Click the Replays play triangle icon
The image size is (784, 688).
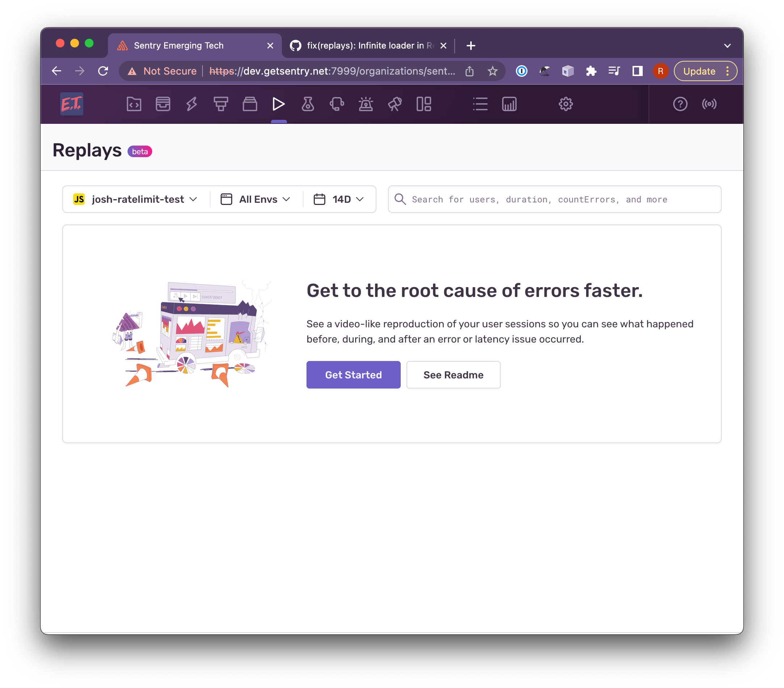(x=279, y=104)
